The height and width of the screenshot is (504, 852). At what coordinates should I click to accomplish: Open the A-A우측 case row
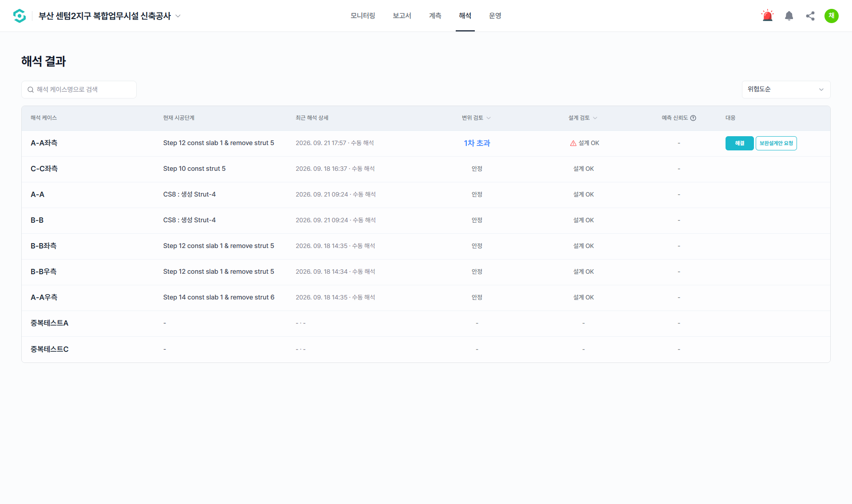pyautogui.click(x=426, y=298)
